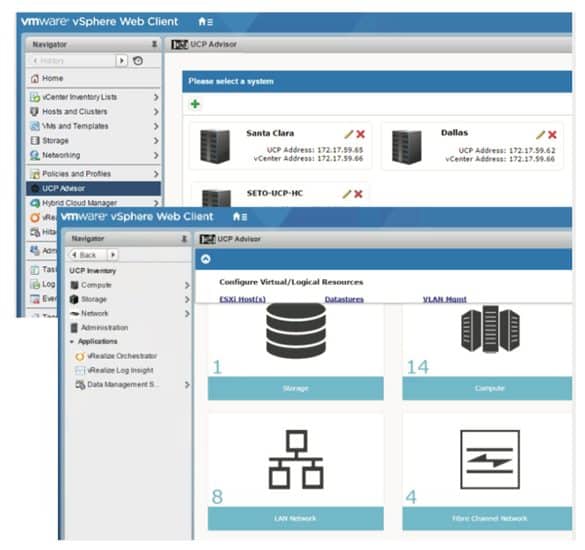
Task: Expand VMs and Templates chevron
Action: click(x=156, y=126)
